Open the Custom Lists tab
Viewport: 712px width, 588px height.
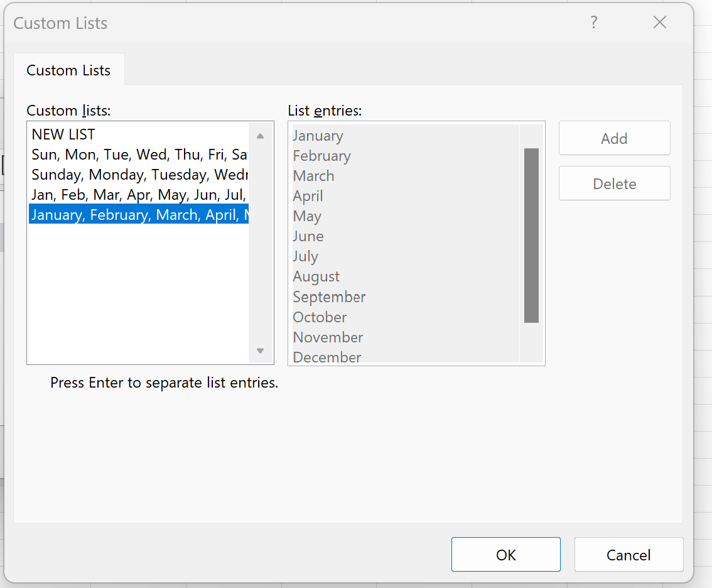point(68,70)
